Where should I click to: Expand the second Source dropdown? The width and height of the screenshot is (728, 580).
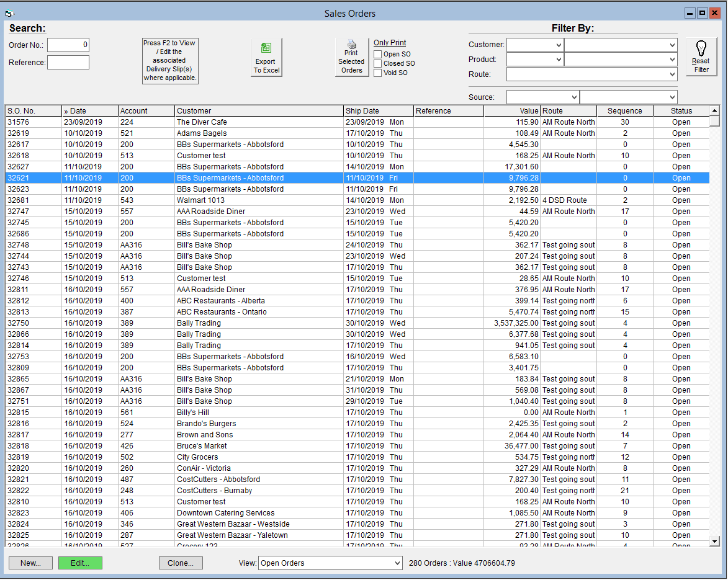pyautogui.click(x=672, y=97)
